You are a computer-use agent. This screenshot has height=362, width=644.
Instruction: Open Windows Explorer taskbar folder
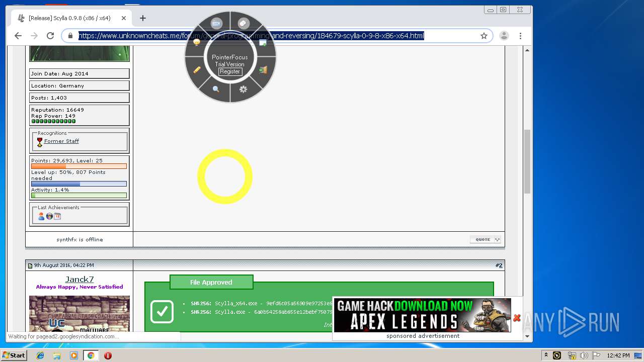click(57, 355)
